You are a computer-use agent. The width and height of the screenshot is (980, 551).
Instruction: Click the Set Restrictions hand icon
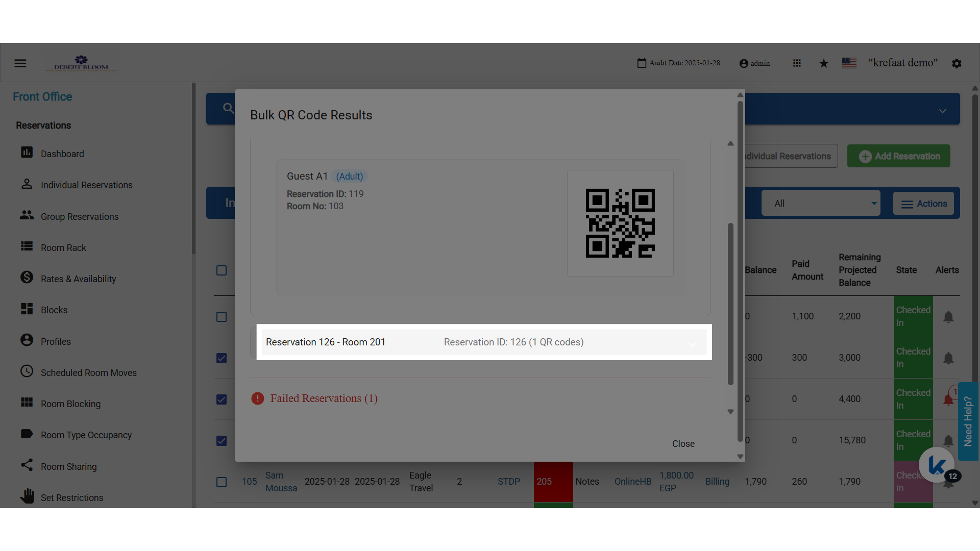click(x=27, y=496)
